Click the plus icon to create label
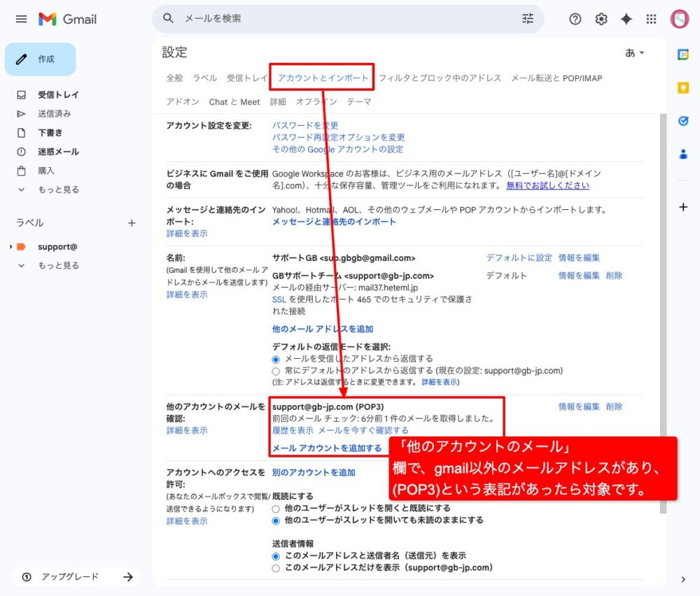Screen dimensions: 700x596 click(x=132, y=222)
